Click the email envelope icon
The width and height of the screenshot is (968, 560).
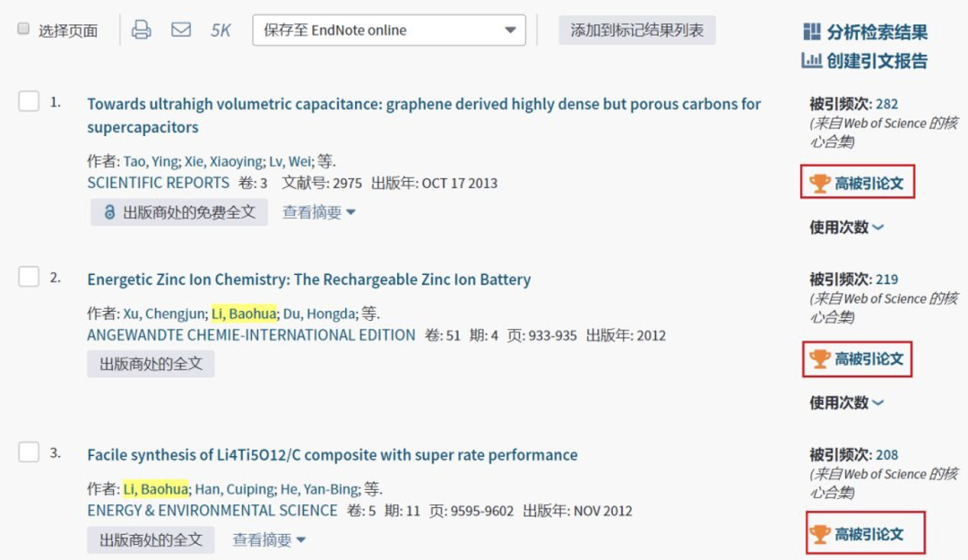point(181,30)
